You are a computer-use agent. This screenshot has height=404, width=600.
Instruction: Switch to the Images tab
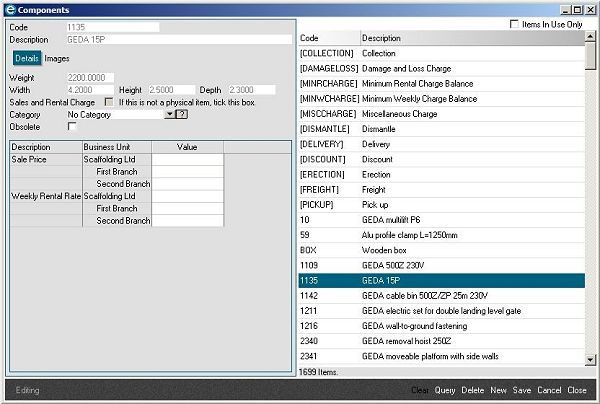pos(57,59)
